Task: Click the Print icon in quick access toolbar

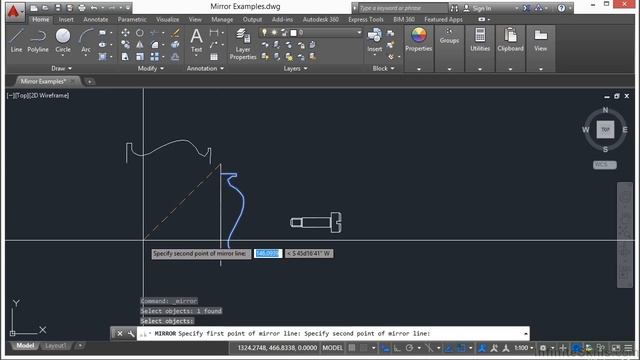Action: pyautogui.click(x=82, y=8)
